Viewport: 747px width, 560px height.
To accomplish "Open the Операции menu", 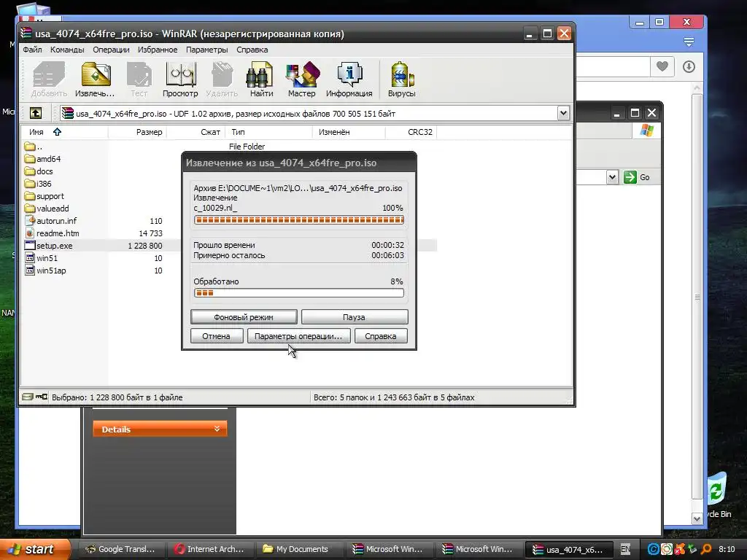I will 111,50.
